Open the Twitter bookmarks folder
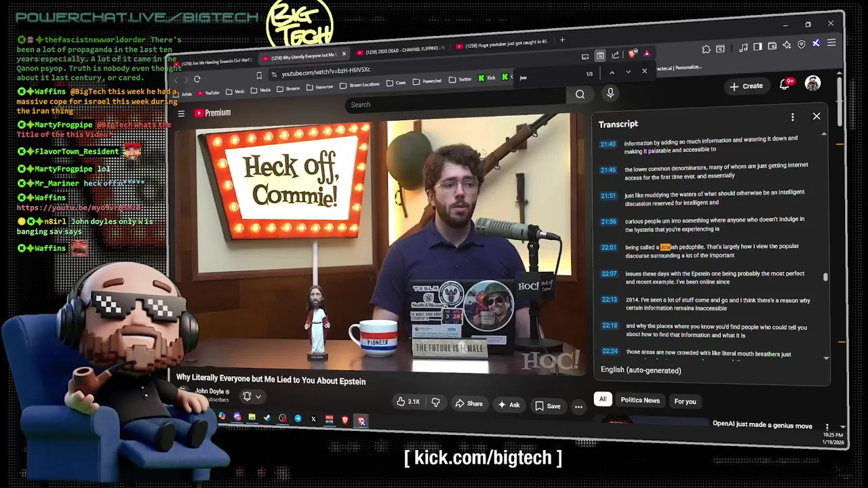 (x=460, y=79)
